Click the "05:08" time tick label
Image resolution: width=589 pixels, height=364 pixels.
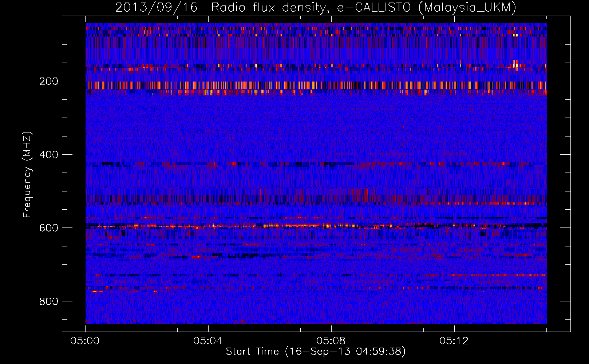pyautogui.click(x=331, y=341)
